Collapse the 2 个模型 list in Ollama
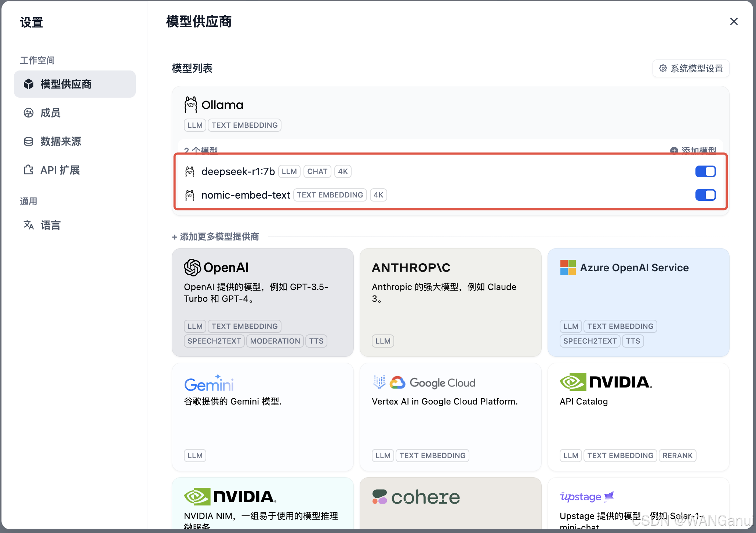The width and height of the screenshot is (756, 533). 201,150
